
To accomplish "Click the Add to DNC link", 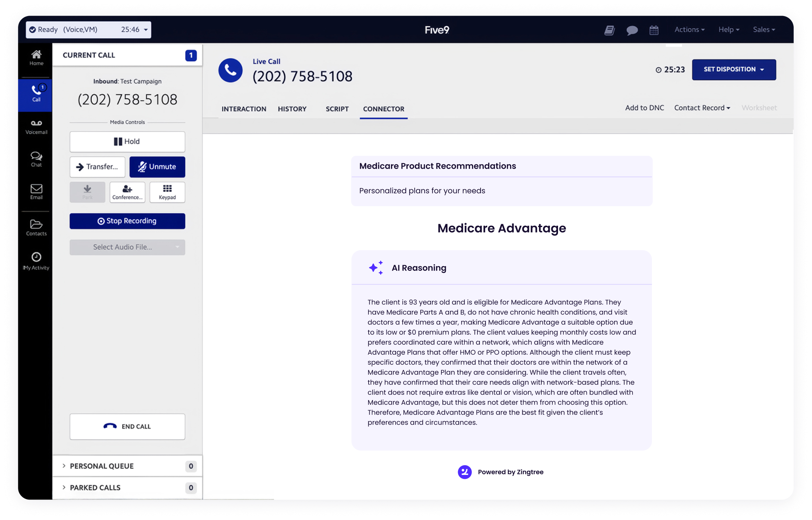I will pyautogui.click(x=644, y=108).
